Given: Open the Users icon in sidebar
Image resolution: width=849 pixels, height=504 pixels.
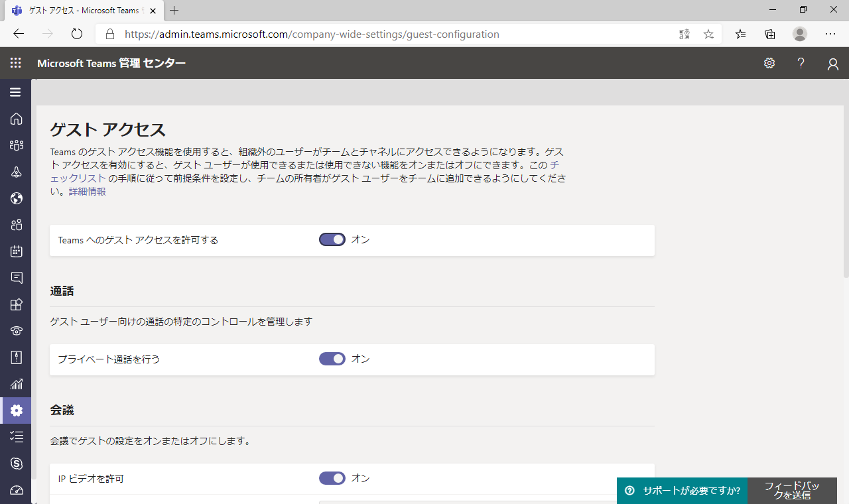Looking at the screenshot, I should pos(17,225).
